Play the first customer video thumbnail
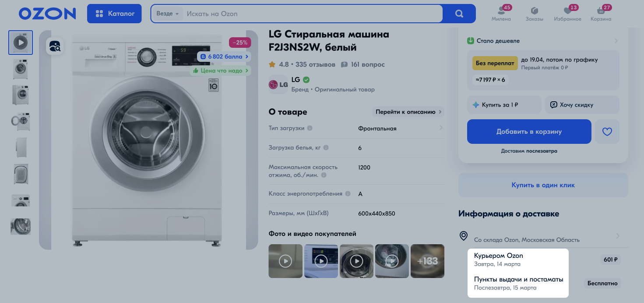644x303 pixels. [x=285, y=261]
